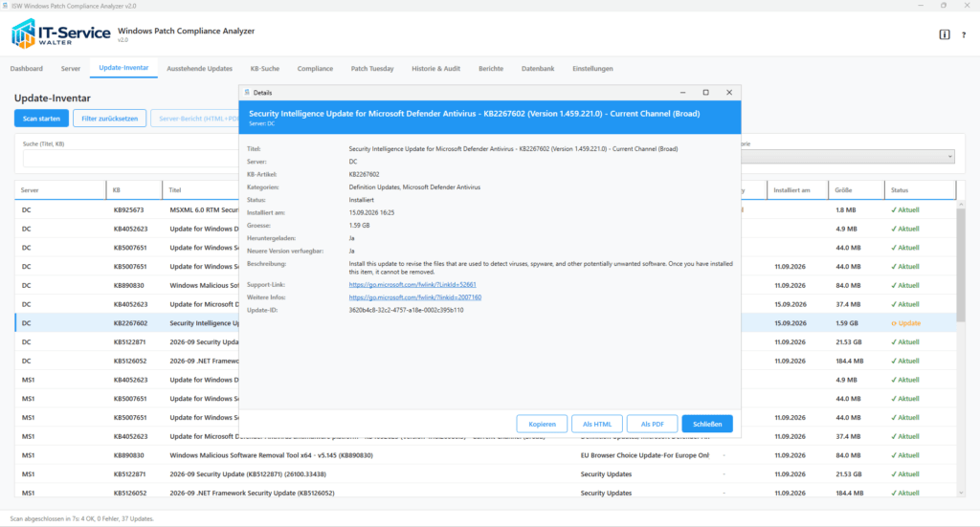Open the KB-Suche tab

265,69
